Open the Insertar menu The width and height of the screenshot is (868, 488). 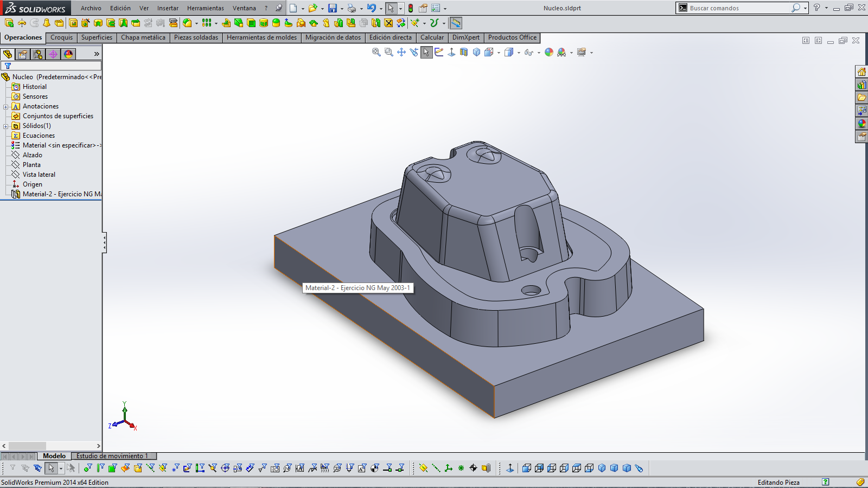pos(168,8)
